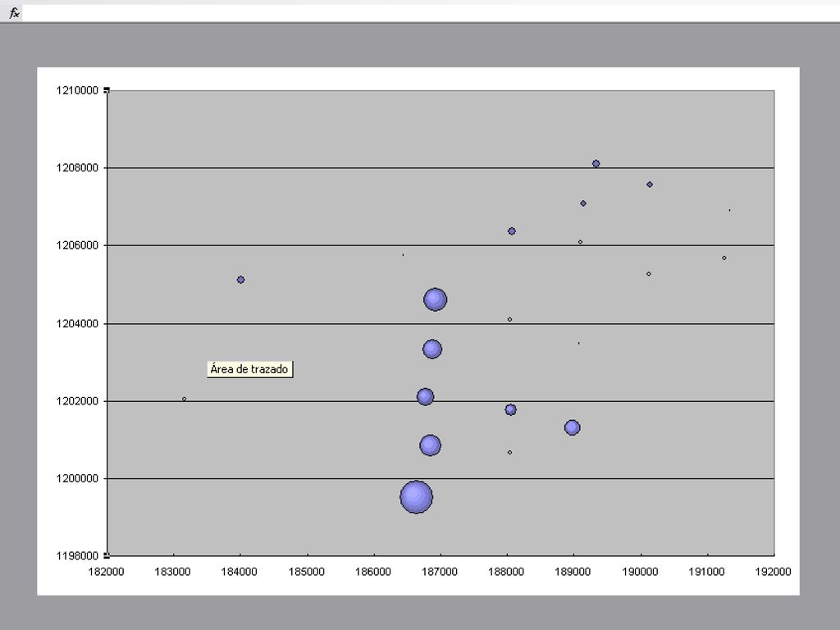Click the 1204000 vertical axis label
This screenshot has width=840, height=630.
(77, 323)
